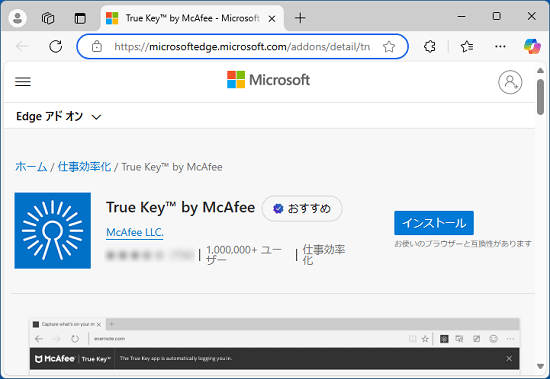550x379 pixels.
Task: Click the お使いのブラウザーと互換性があります text
Action: tap(463, 244)
